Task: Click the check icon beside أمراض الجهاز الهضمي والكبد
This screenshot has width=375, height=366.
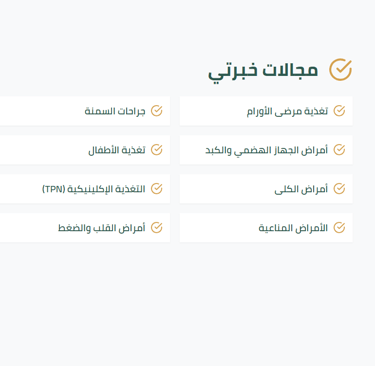Action: 339,150
